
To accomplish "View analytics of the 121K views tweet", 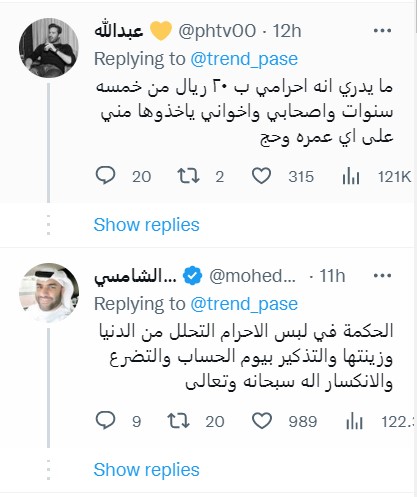I will 351,176.
